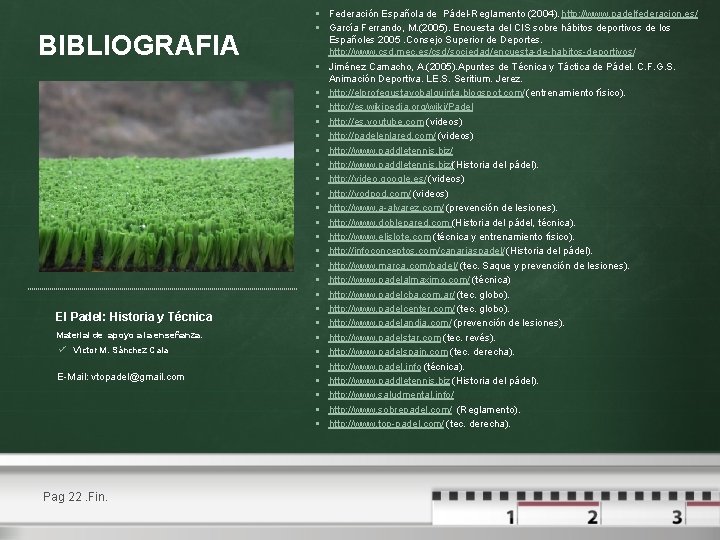This screenshot has width=720, height=540.
Task: Click 'Federación Española de Pádel-Reglamento (2004)' text
Action: (x=444, y=14)
